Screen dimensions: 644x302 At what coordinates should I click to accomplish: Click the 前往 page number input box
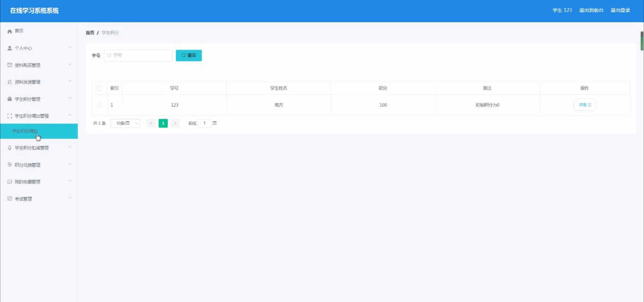click(204, 123)
